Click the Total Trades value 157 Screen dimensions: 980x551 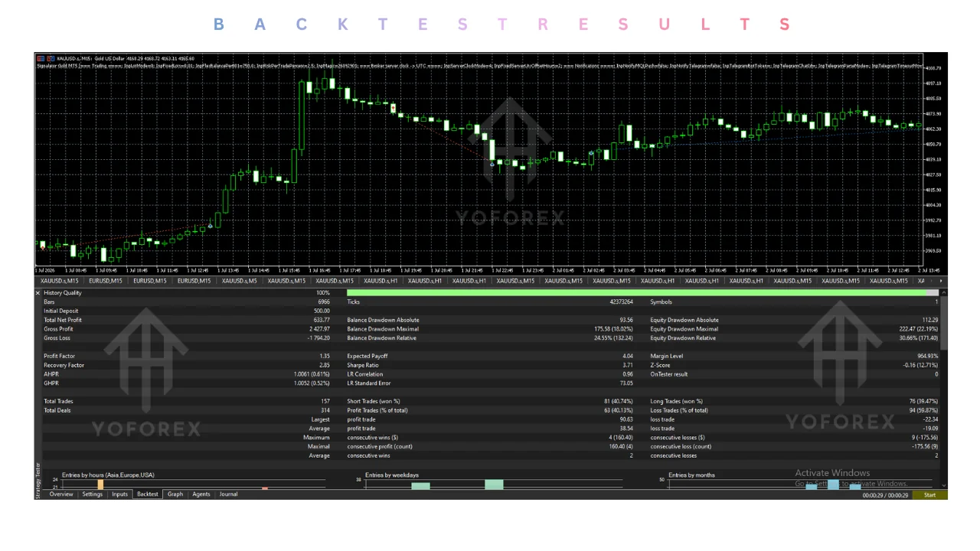(x=325, y=401)
